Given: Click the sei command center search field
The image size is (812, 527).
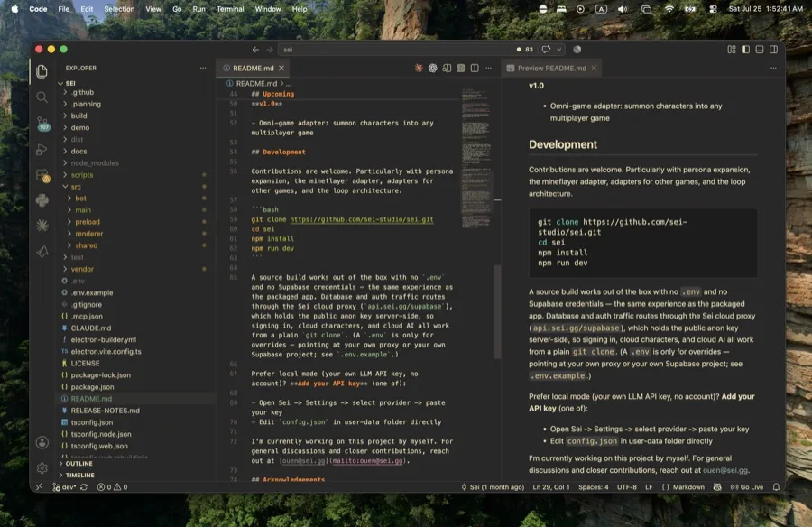Looking at the screenshot, I should point(394,50).
